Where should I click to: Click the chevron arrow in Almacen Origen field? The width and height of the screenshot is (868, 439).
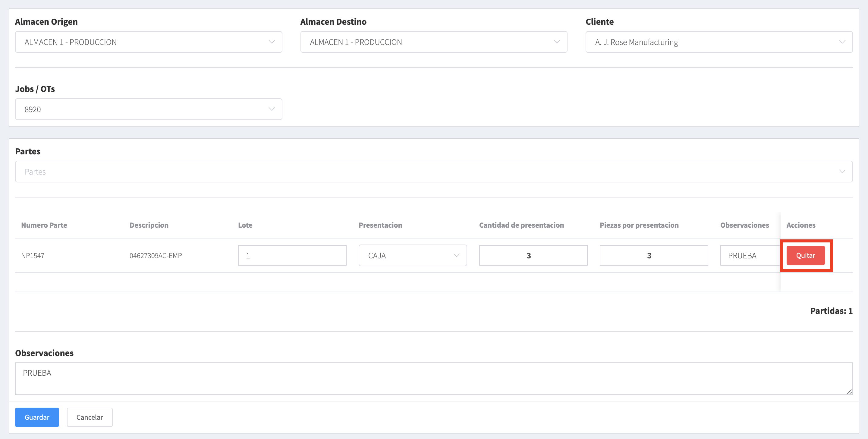coord(272,42)
